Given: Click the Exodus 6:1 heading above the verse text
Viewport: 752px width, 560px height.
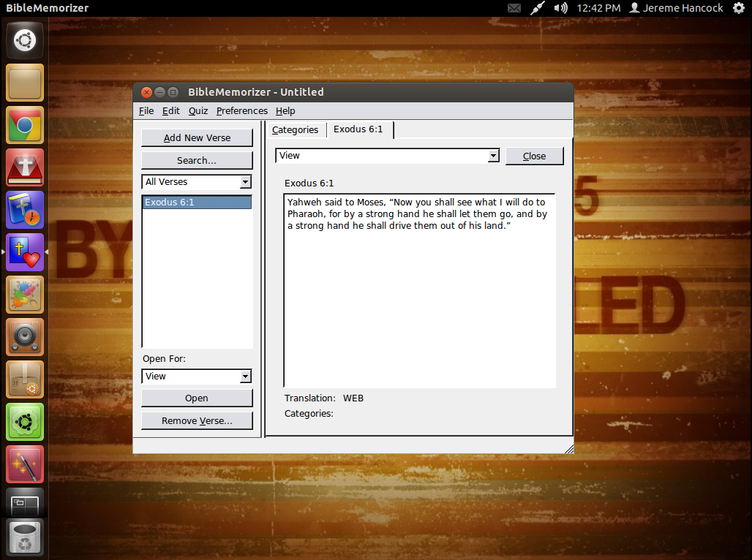Looking at the screenshot, I should tap(309, 183).
